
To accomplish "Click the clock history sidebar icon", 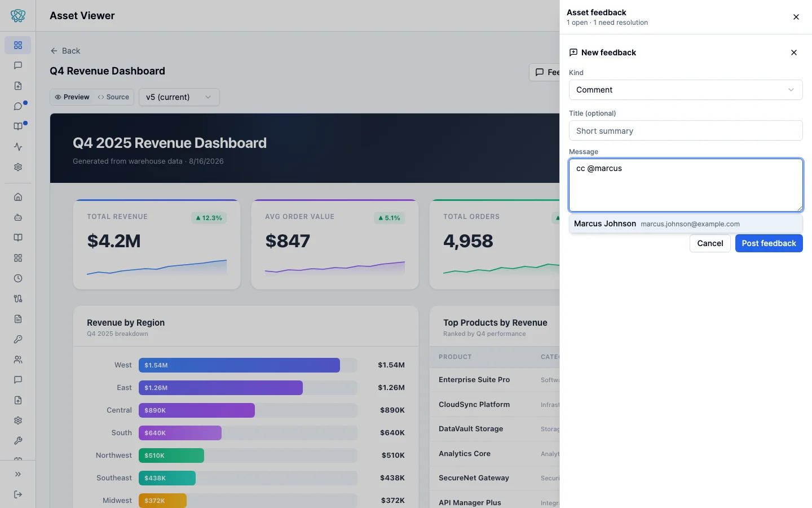I will point(18,278).
